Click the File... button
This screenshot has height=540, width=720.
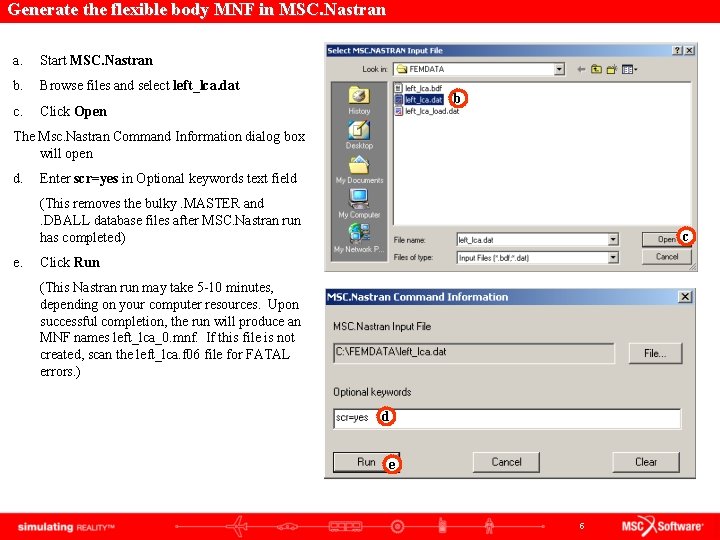click(x=655, y=353)
